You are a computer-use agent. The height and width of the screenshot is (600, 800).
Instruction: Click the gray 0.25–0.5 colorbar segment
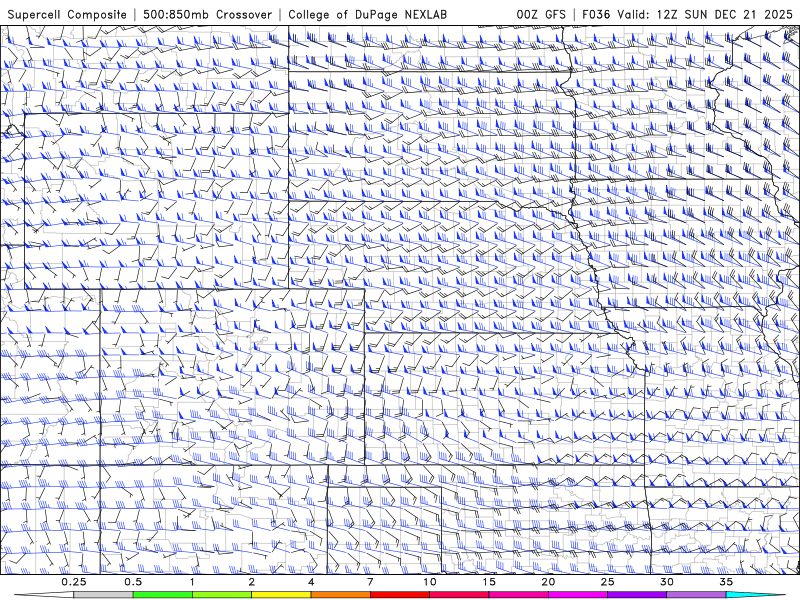103,595
